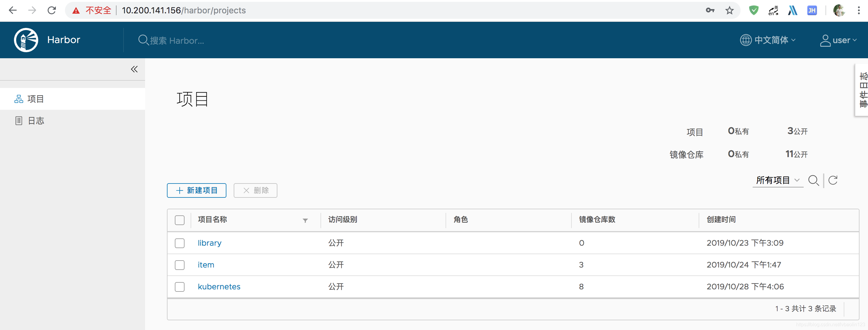This screenshot has width=868, height=330.
Task: Click the Harbor lighthouse logo
Action: (x=26, y=40)
